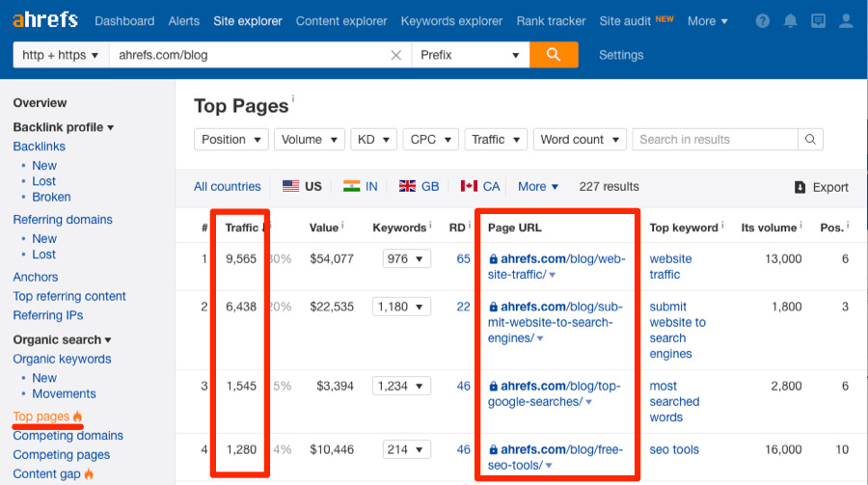Sort by Traffic column header
This screenshot has height=485, width=868.
[x=241, y=228]
